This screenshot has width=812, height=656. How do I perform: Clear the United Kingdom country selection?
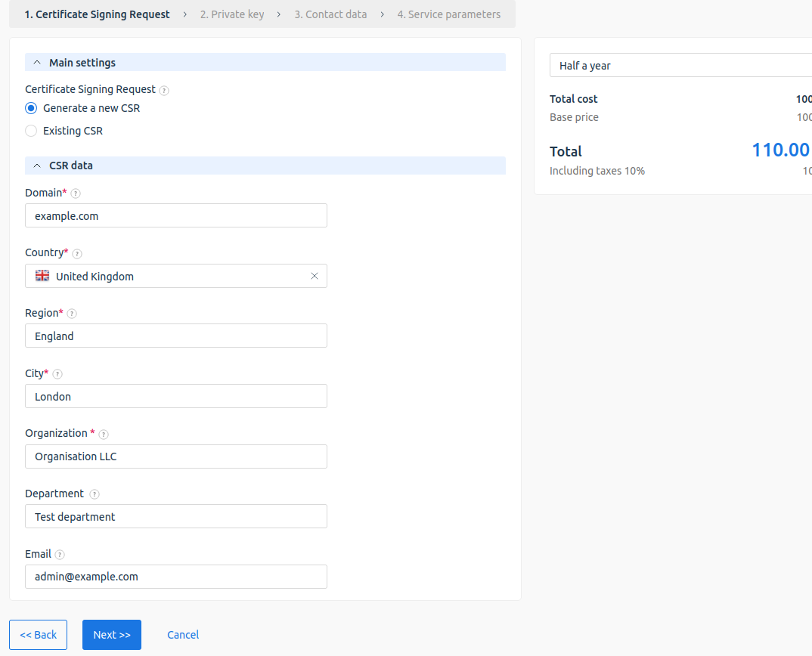[315, 276]
